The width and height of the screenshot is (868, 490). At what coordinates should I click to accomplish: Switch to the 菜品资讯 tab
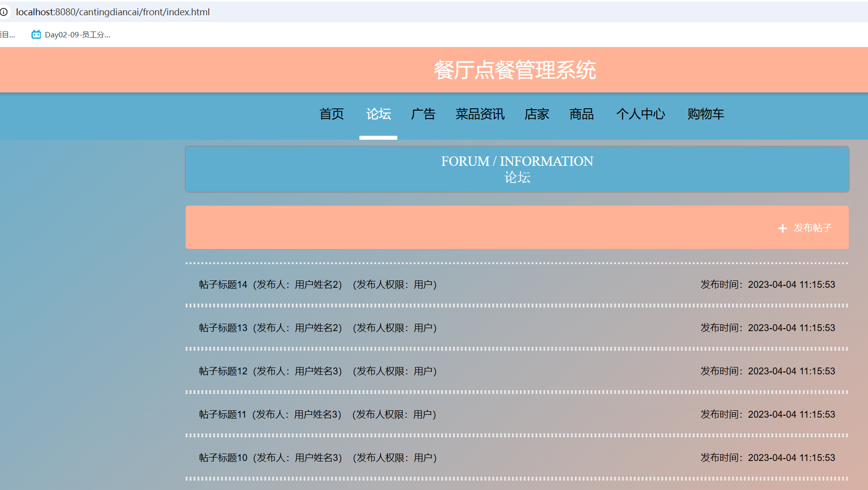[x=480, y=114]
